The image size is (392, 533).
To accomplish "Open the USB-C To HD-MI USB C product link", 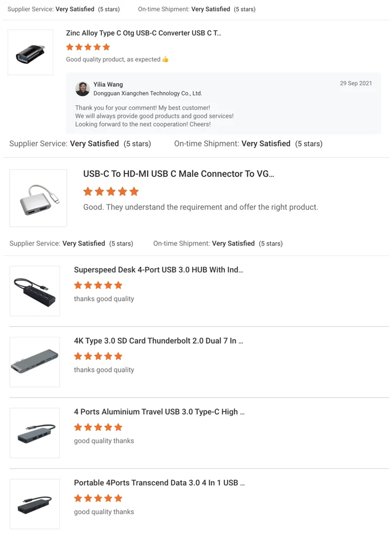I will (x=178, y=174).
